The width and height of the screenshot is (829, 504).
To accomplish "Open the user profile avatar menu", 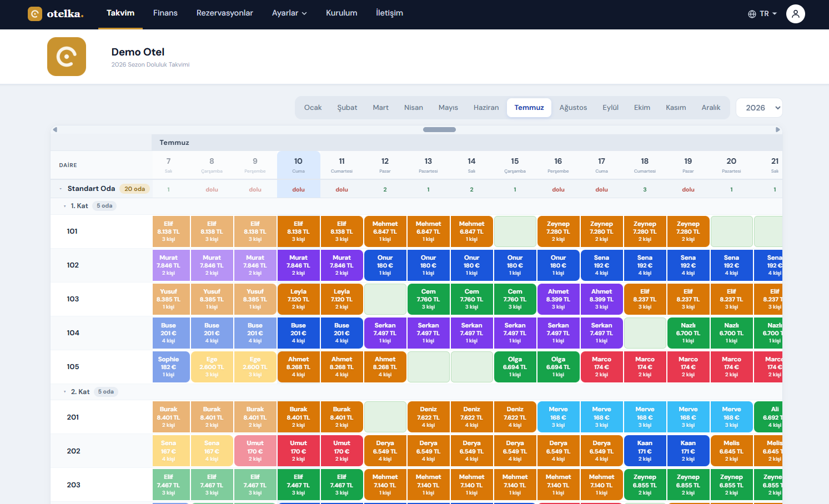I will 796,14.
